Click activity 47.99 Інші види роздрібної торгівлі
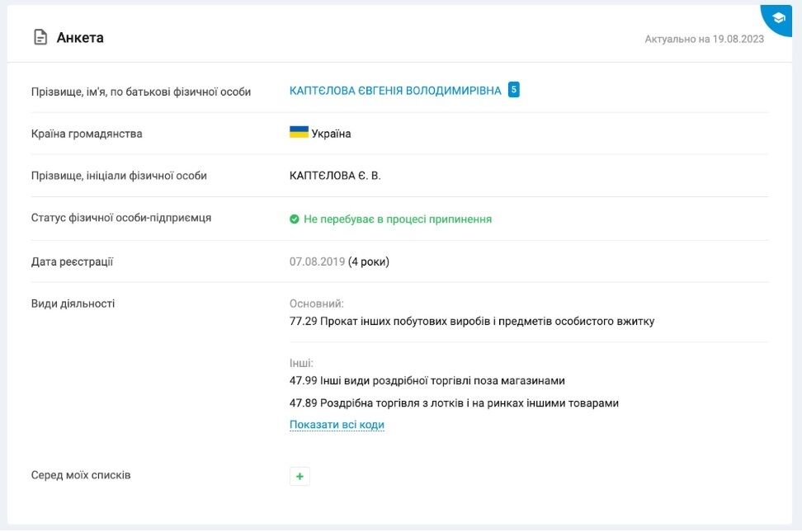Image resolution: width=802 pixels, height=532 pixels. click(427, 380)
